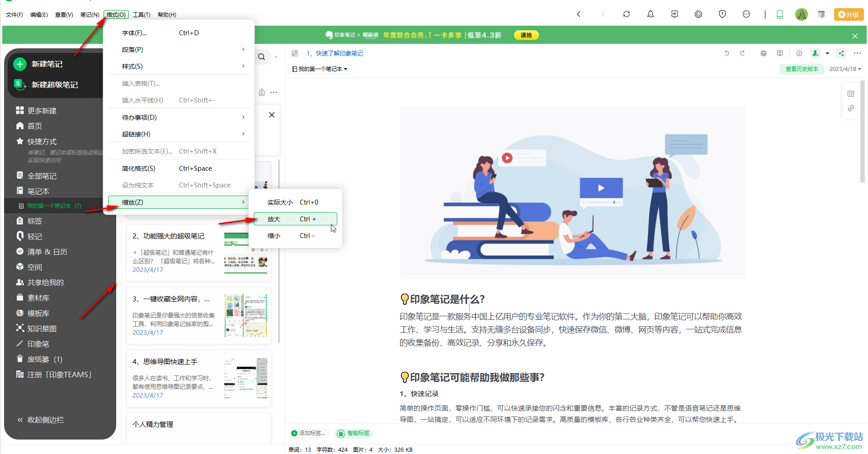Select 简化格式(S) menu entry
The image size is (868, 454).
(179, 168)
